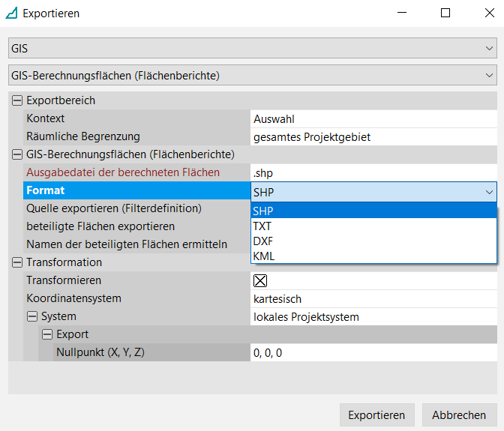
Task: Collapse the Exportbereich section
Action: click(17, 100)
